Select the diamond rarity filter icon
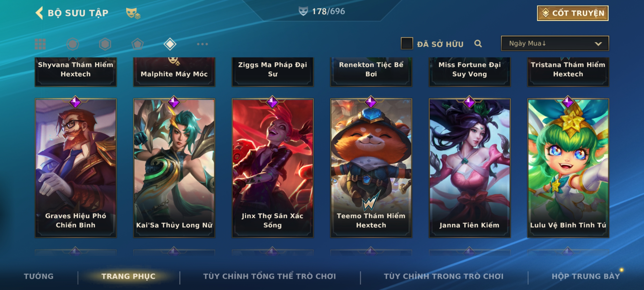The height and width of the screenshot is (290, 644). click(170, 44)
